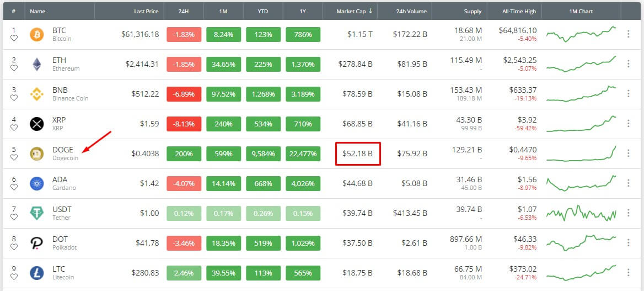
Task: Open the three-dot menu for DOT
Action: [628, 243]
